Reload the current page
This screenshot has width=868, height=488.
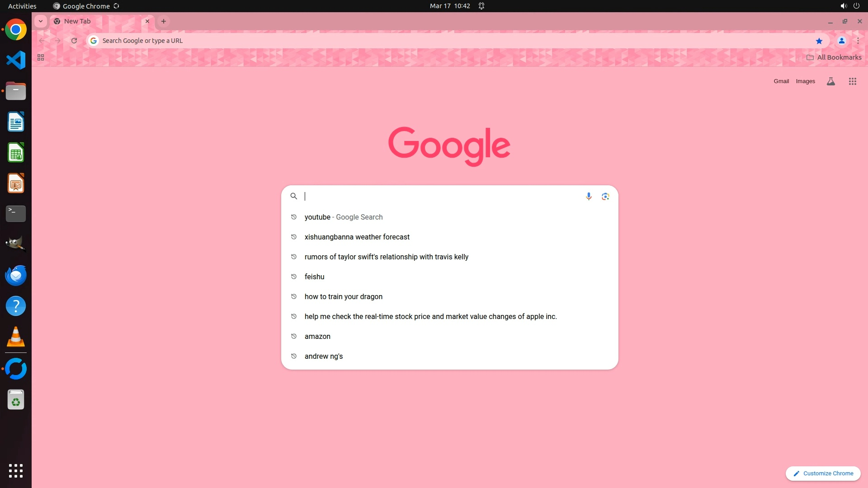pyautogui.click(x=74, y=41)
